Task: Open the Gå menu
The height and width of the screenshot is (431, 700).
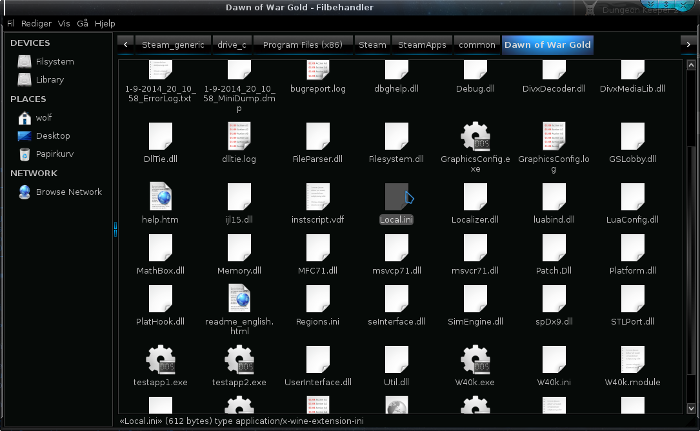Action: (82, 23)
